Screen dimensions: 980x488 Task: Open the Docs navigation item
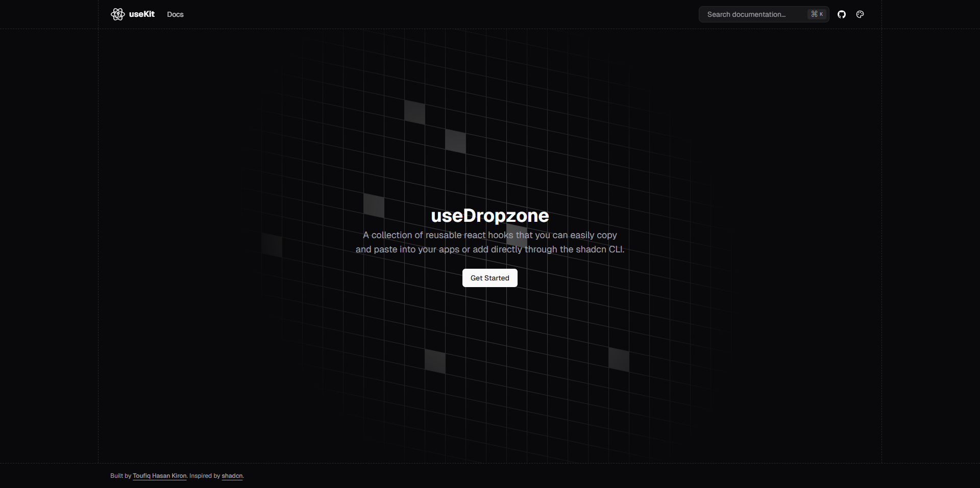pyautogui.click(x=175, y=14)
